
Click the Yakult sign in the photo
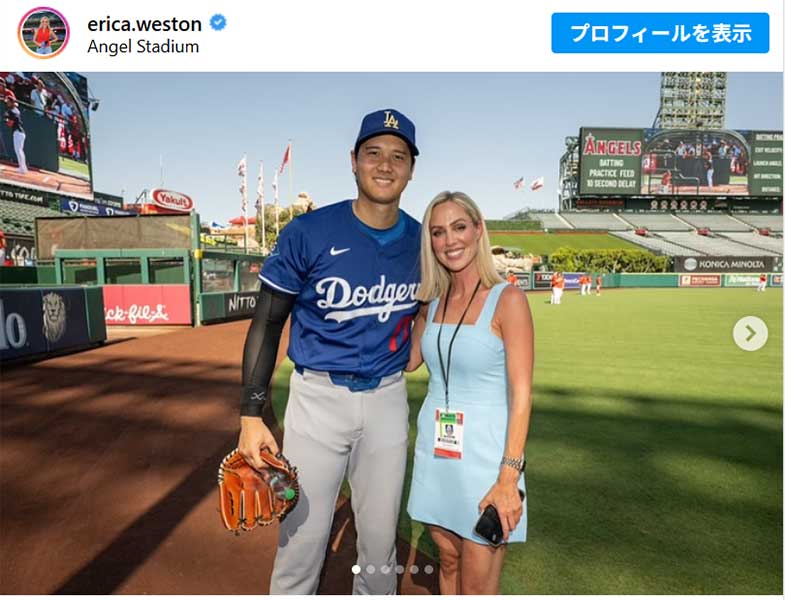coord(172,200)
